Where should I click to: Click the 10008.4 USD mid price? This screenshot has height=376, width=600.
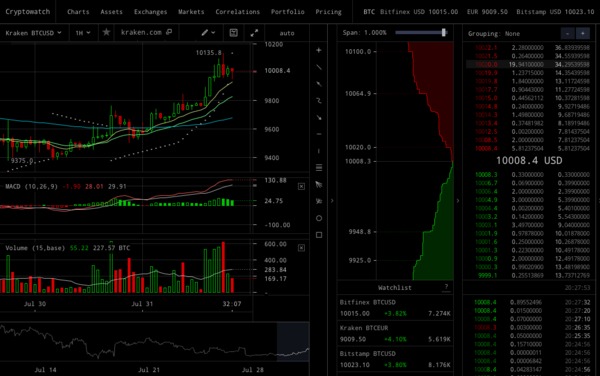(x=529, y=160)
